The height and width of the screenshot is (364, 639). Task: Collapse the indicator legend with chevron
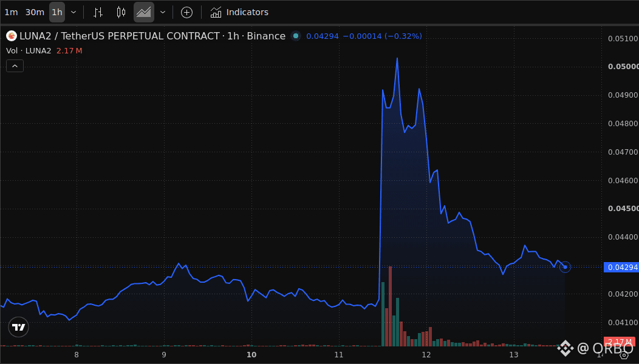15,66
